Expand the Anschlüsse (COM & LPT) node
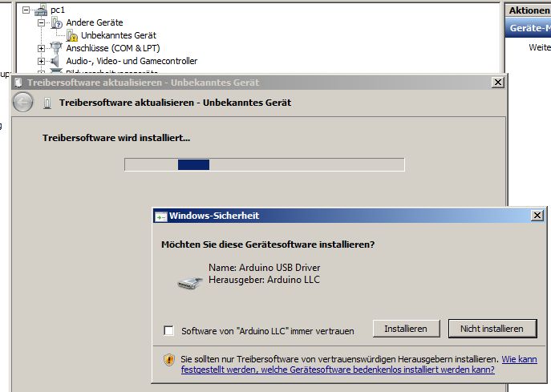This screenshot has width=551, height=392. [x=41, y=48]
